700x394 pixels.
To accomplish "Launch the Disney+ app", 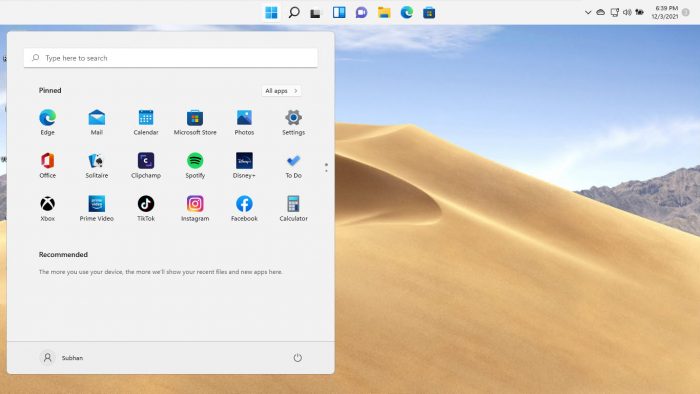I will click(x=244, y=165).
